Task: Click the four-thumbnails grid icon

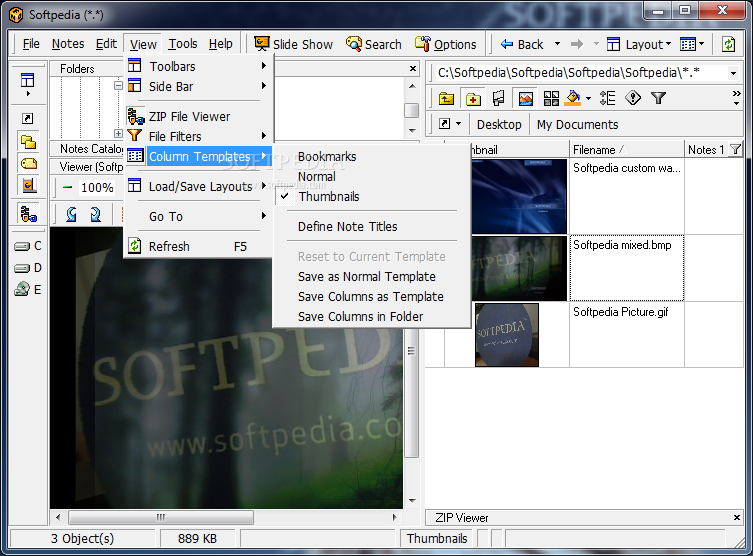Action: point(551,98)
